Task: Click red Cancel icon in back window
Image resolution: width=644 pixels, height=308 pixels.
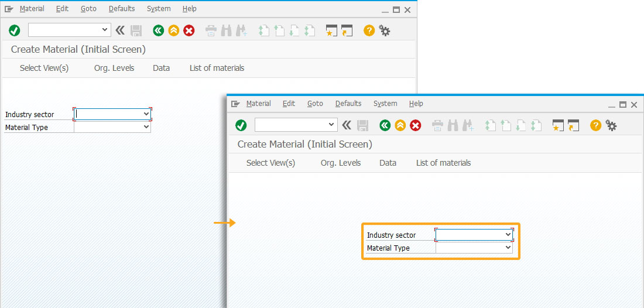Action: pos(189,30)
